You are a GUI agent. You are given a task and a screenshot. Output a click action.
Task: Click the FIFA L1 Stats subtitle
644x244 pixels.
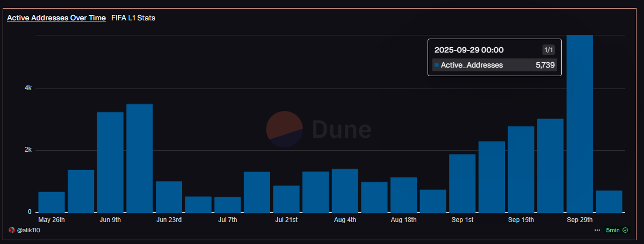[x=133, y=18]
